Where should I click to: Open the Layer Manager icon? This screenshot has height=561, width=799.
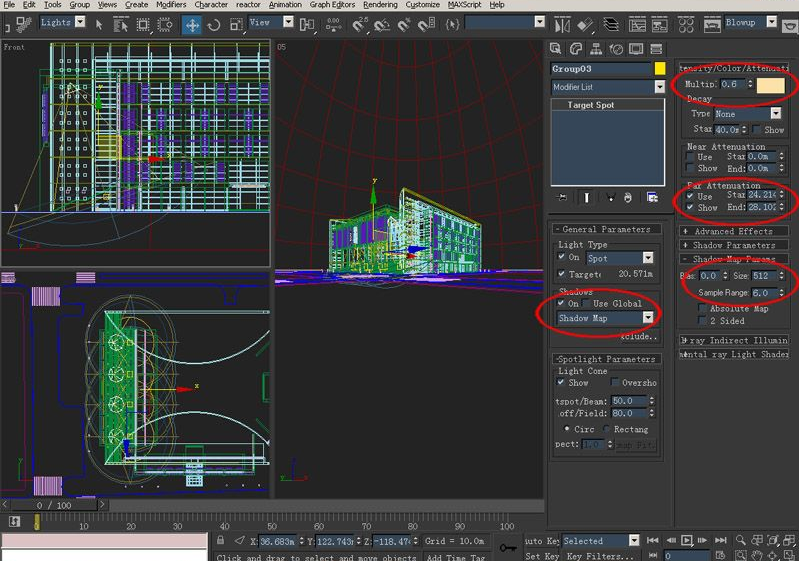point(610,24)
